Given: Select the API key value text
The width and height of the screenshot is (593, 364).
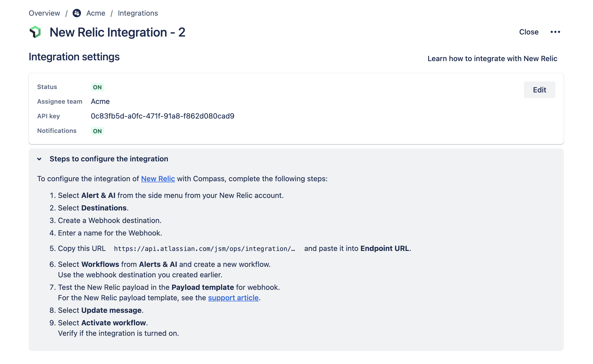Looking at the screenshot, I should (x=162, y=116).
